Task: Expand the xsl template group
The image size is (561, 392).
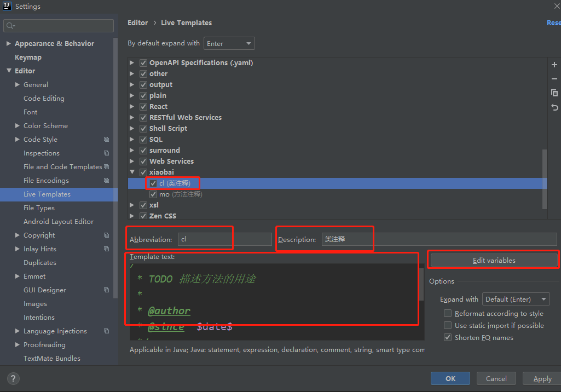Action: pyautogui.click(x=132, y=205)
